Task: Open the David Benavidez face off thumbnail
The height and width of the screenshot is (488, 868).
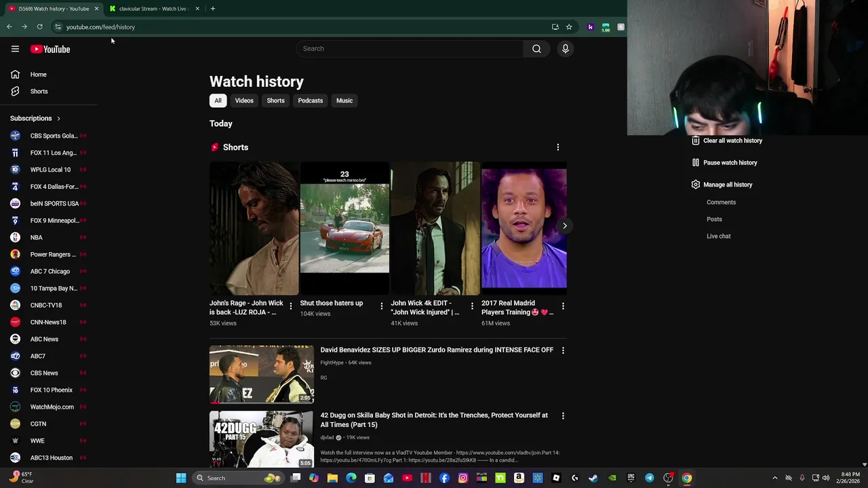Action: pyautogui.click(x=262, y=374)
